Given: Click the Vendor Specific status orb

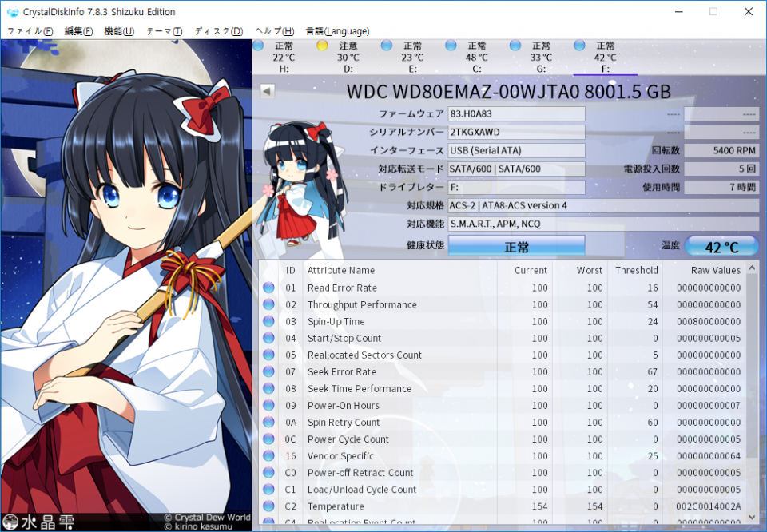Looking at the screenshot, I should click(x=268, y=456).
